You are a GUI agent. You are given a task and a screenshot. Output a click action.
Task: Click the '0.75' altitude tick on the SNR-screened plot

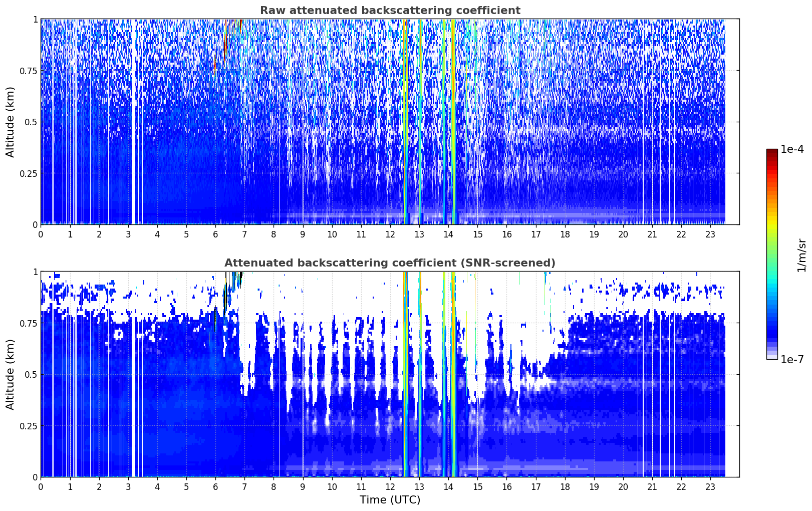click(29, 323)
